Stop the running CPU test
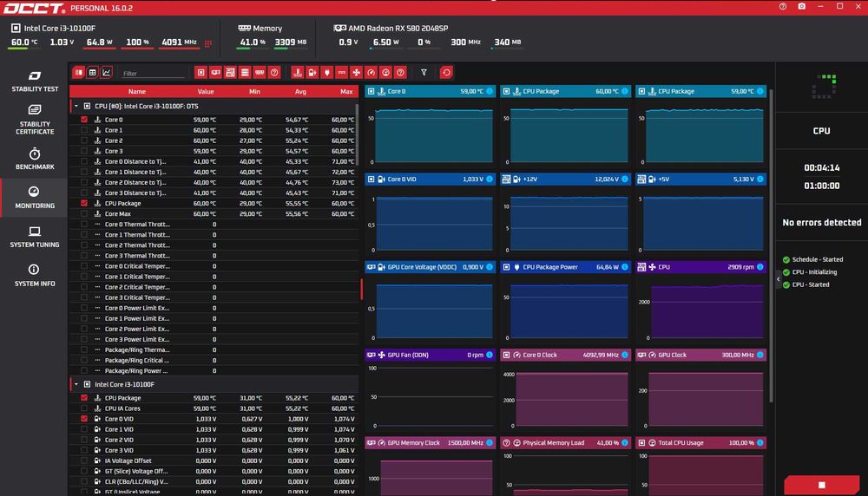The image size is (868, 496). 821,485
